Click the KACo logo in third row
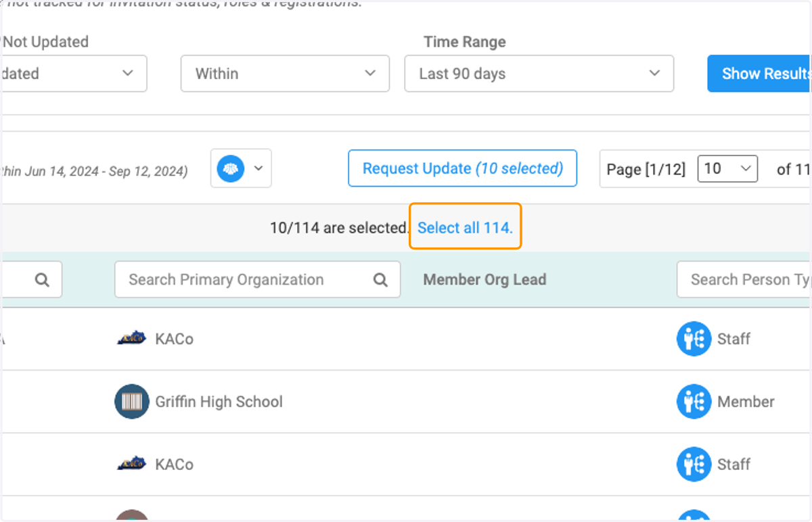The width and height of the screenshot is (812, 522). coord(131,464)
